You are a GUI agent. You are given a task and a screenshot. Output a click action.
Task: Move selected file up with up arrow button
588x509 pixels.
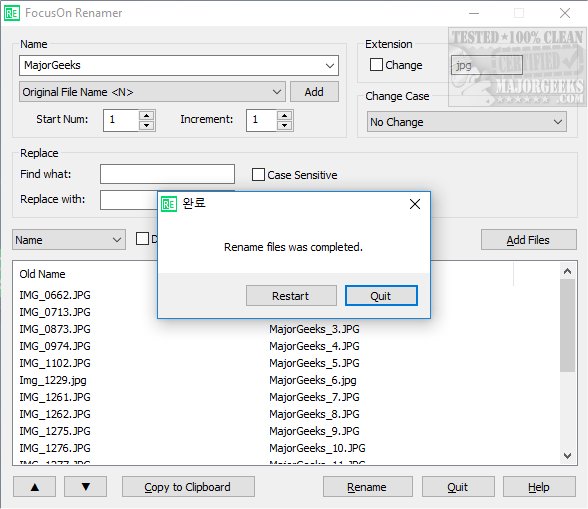click(x=34, y=487)
